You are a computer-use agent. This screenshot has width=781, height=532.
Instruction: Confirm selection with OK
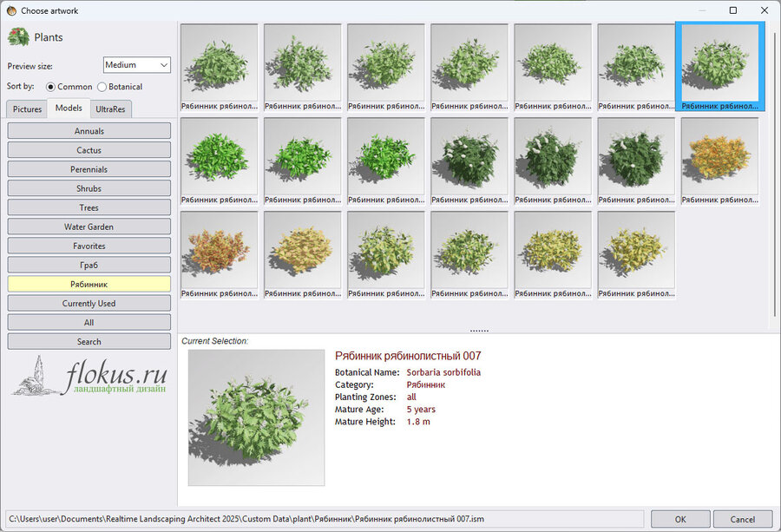(680, 519)
